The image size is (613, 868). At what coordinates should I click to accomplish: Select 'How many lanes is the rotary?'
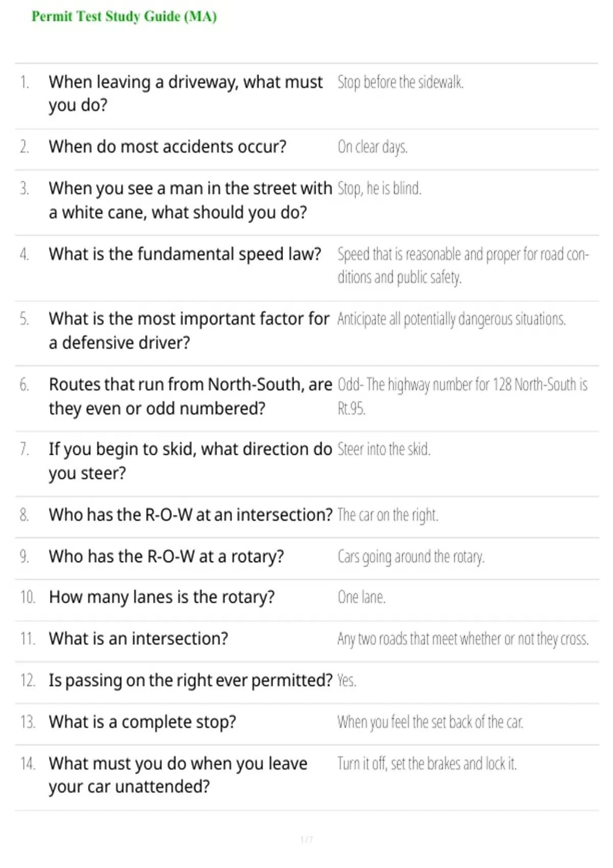coord(161,597)
